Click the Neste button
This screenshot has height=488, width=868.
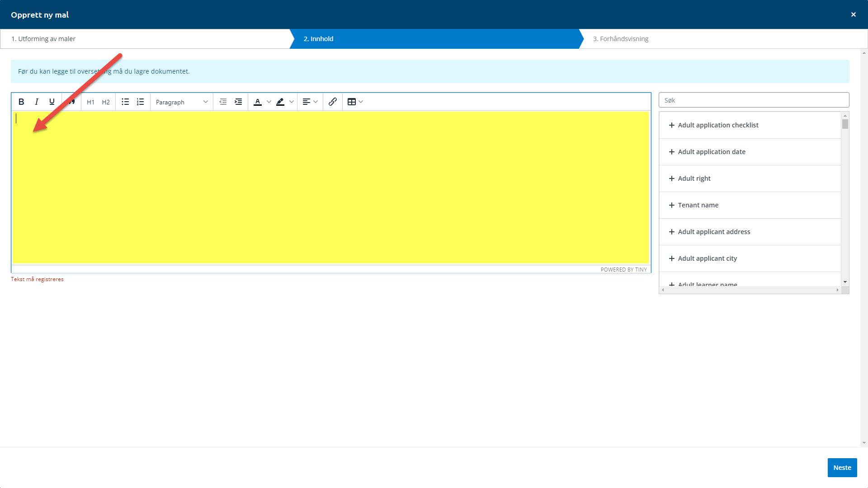842,468
